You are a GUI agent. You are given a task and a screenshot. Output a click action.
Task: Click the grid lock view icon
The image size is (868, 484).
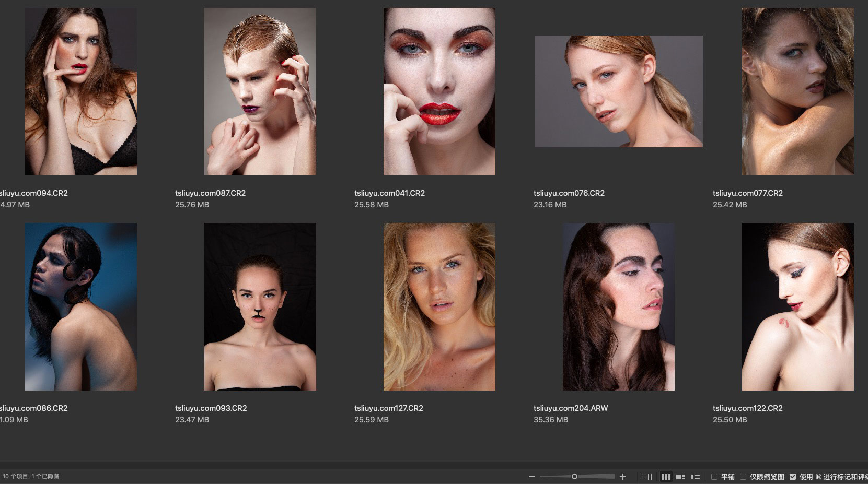point(646,477)
